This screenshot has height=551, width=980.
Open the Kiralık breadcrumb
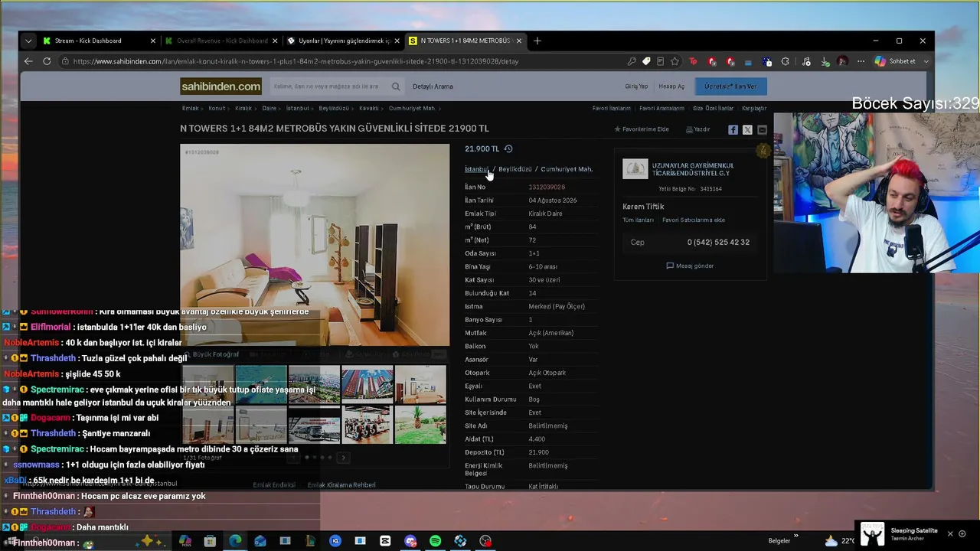243,109
